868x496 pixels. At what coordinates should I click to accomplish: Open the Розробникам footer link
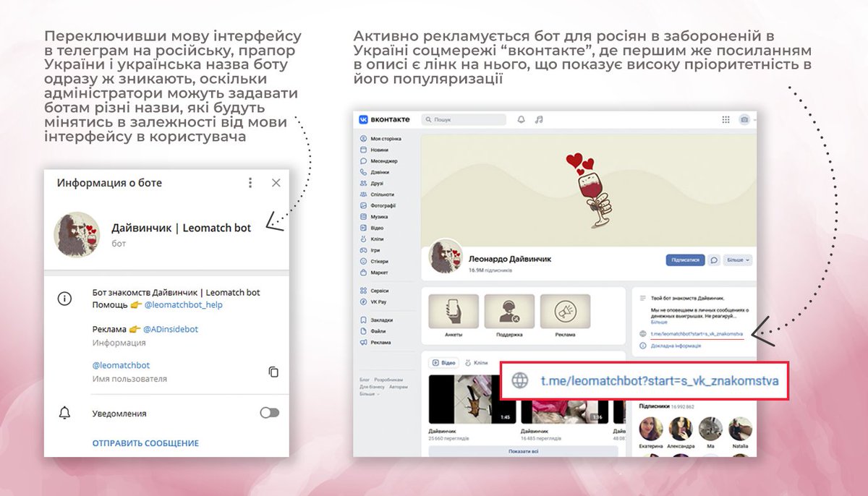[388, 380]
